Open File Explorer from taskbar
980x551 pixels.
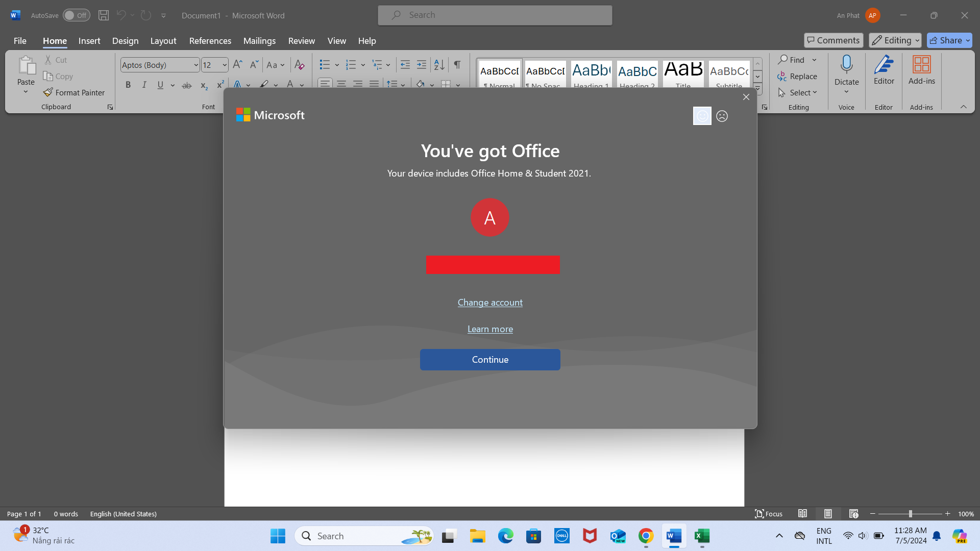click(x=478, y=536)
